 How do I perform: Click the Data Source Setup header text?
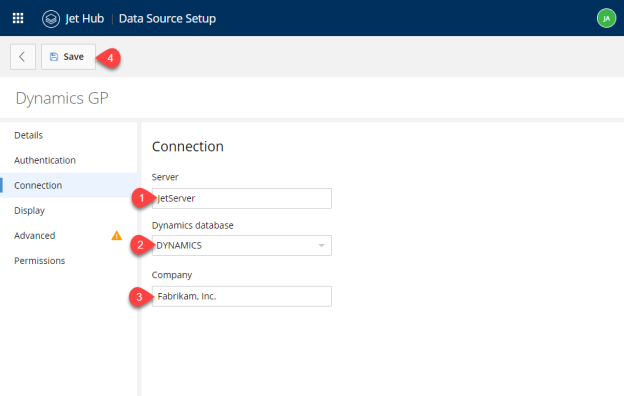[x=168, y=19]
